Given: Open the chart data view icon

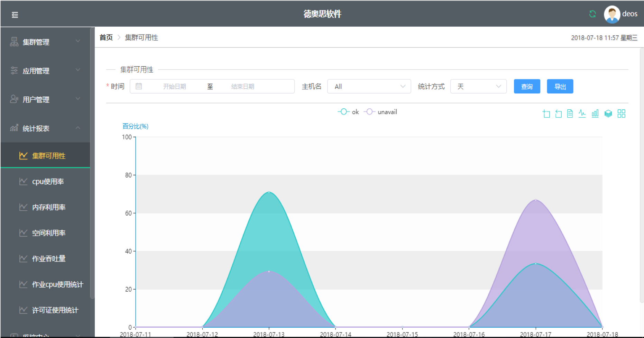Looking at the screenshot, I should tap(570, 113).
